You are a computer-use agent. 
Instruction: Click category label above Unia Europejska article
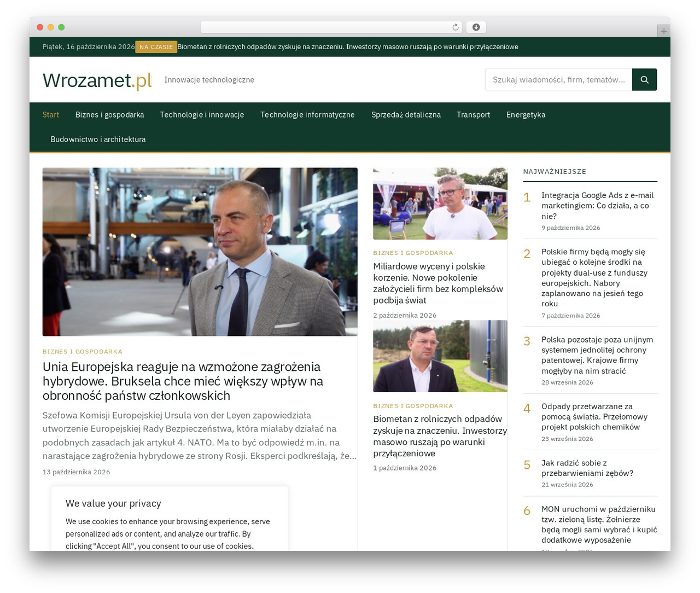(x=83, y=352)
